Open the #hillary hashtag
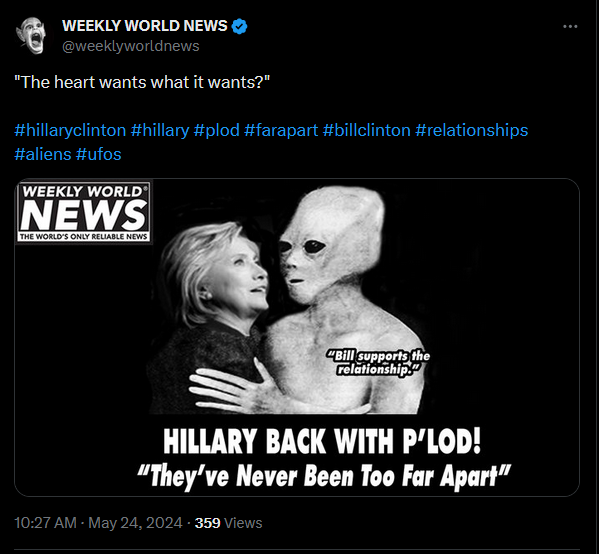 (x=160, y=130)
